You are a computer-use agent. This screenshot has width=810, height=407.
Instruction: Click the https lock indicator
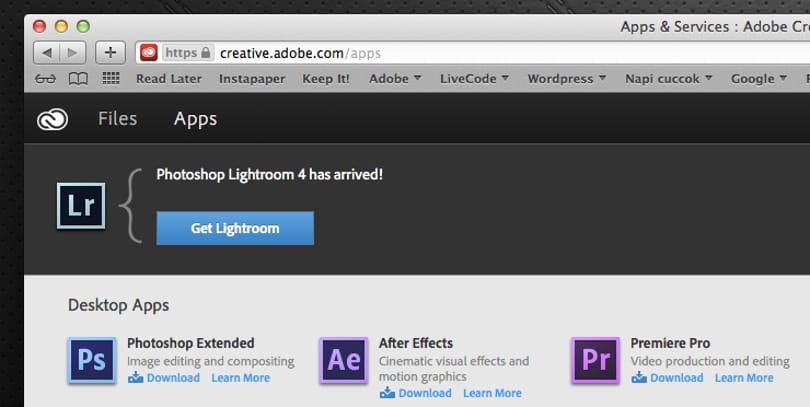[188, 53]
